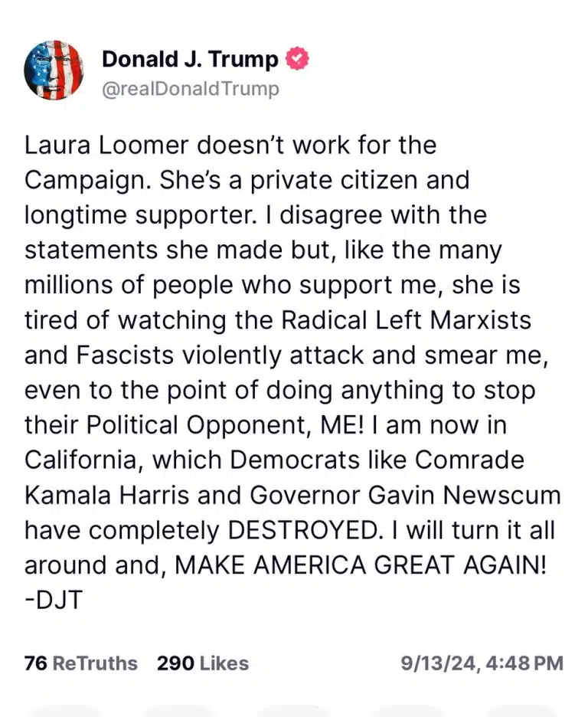
Task: Click the fourth faint action button at bottom
Action: (409, 711)
